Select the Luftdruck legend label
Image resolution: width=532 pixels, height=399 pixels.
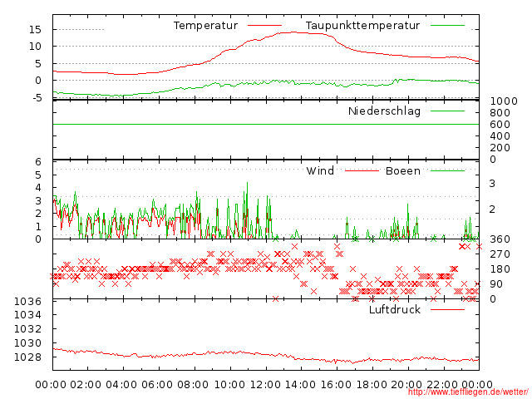395,309
